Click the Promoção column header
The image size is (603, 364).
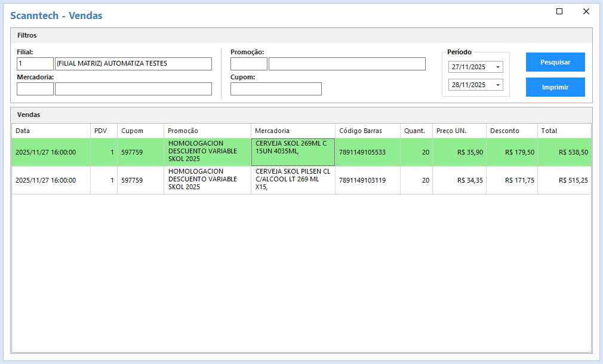pos(207,131)
